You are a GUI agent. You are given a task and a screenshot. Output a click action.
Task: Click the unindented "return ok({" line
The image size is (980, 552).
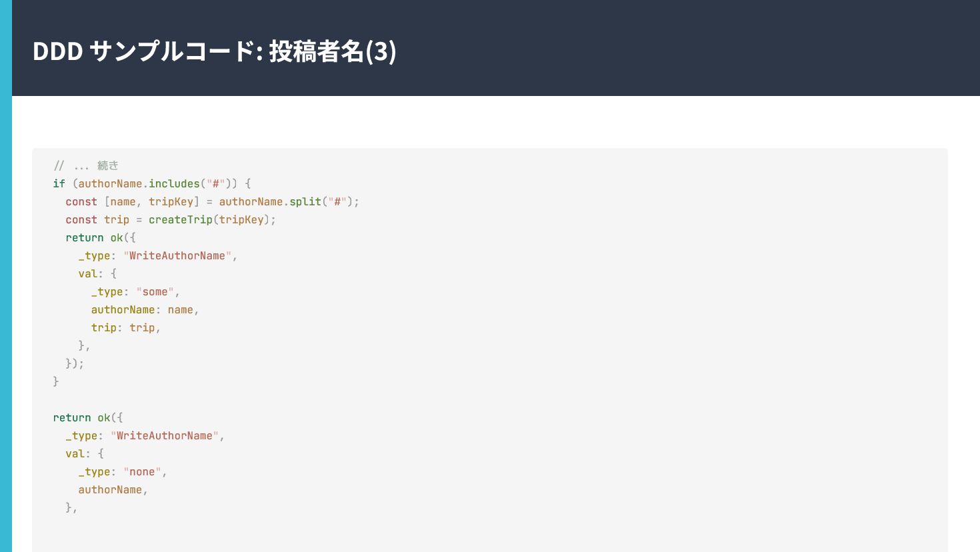88,417
